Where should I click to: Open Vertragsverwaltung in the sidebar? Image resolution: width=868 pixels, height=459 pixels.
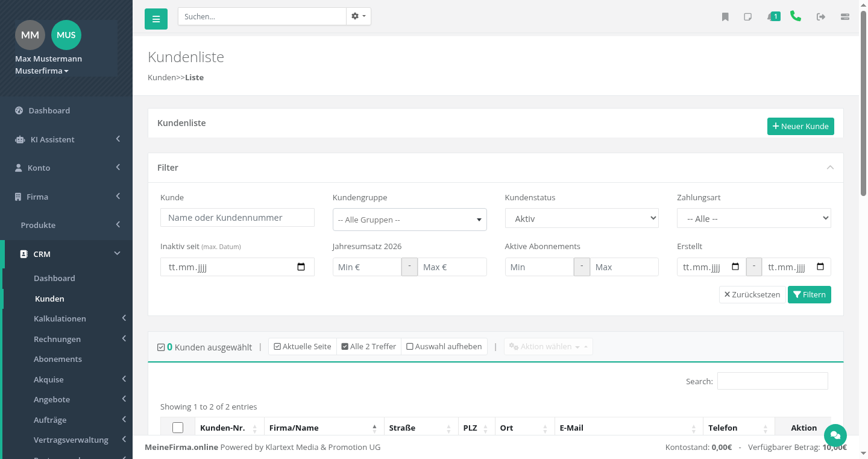(x=66, y=440)
